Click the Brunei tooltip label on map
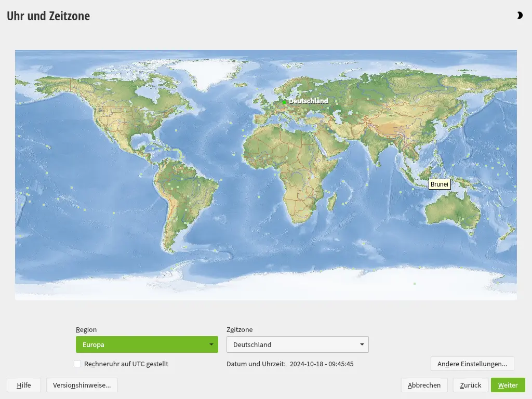This screenshot has width=532, height=399. click(439, 184)
